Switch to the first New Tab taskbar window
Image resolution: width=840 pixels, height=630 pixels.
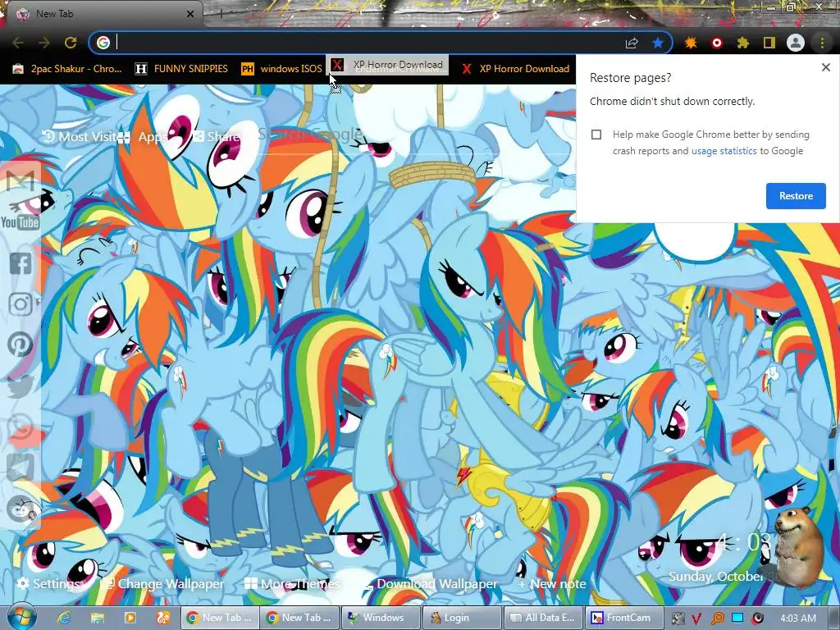pyautogui.click(x=220, y=618)
